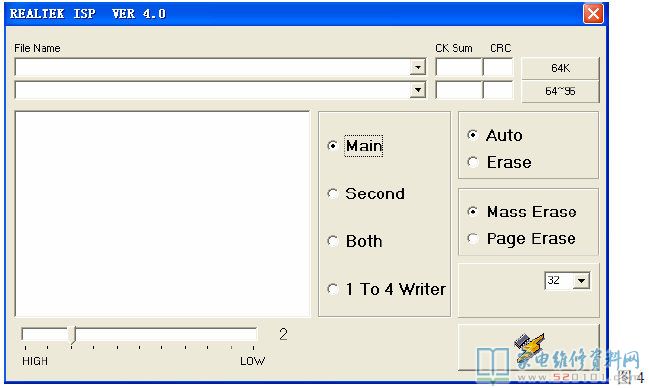The height and width of the screenshot is (388, 649).
Task: Close the Realtek ISP window
Action: (593, 14)
